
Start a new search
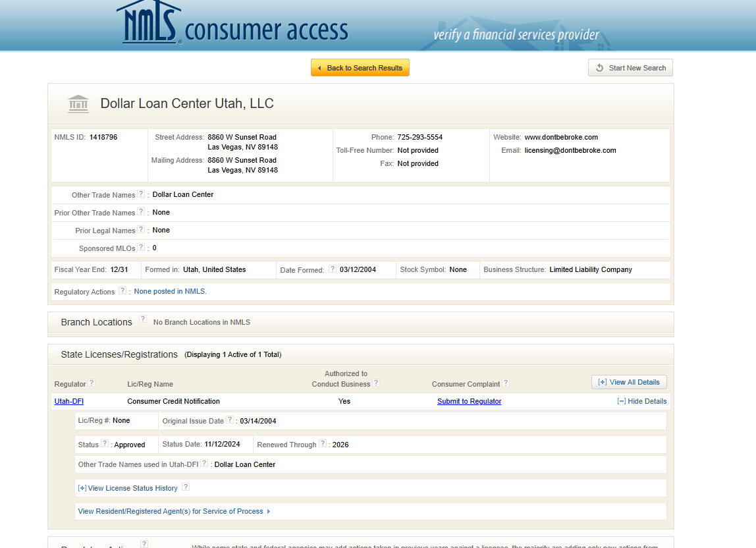coord(630,68)
